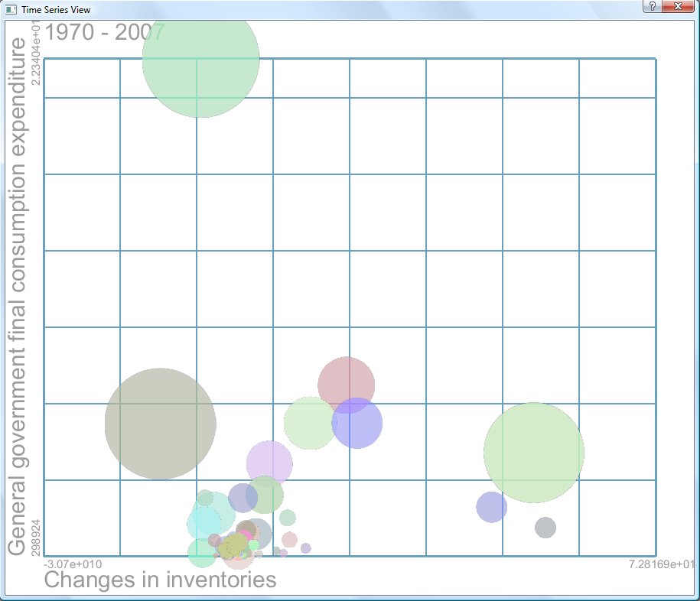Click the 'Changes in inventories' x-axis label

pos(160,580)
